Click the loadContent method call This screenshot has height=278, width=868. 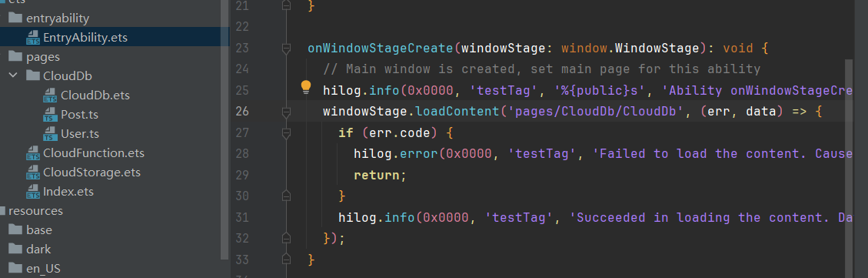(457, 112)
